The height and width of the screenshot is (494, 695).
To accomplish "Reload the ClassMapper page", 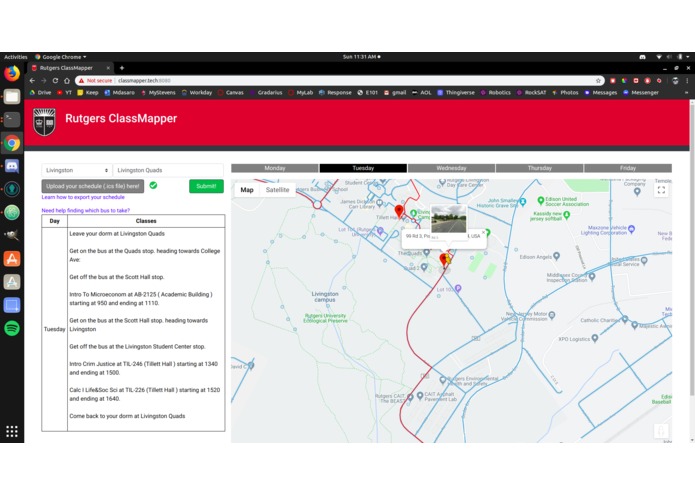I will point(55,81).
